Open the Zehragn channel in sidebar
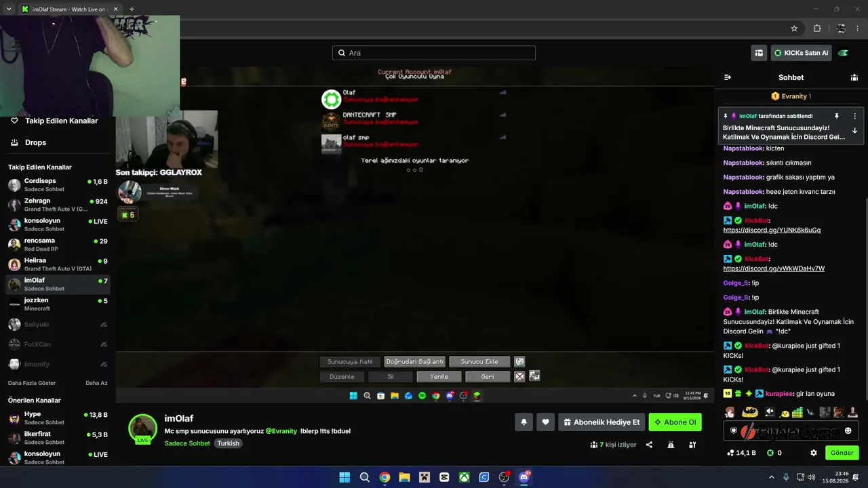Screen dimensions: 868x488 58,205
